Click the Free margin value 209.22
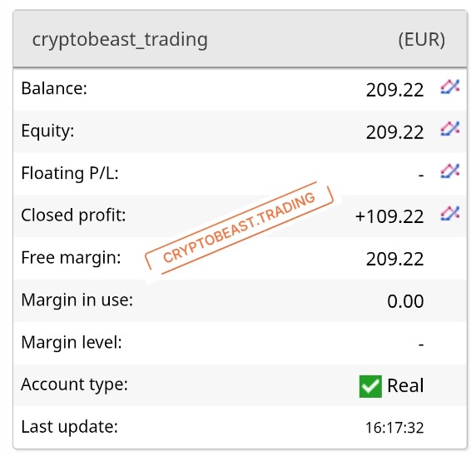The height and width of the screenshot is (456, 476). point(394,259)
